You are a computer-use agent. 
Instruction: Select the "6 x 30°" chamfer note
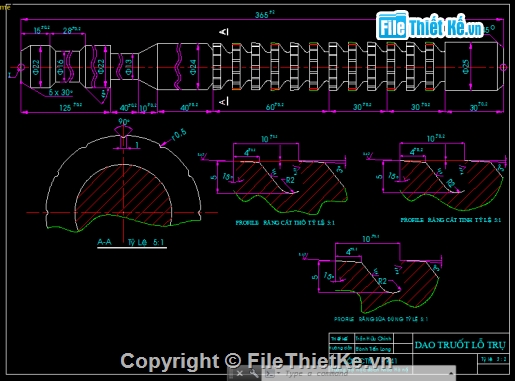point(61,92)
